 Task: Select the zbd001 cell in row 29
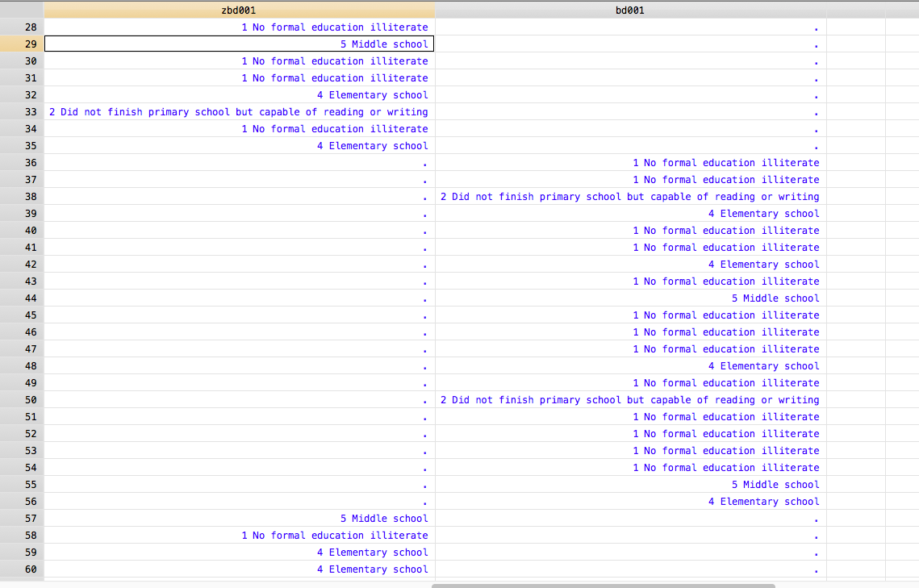click(x=239, y=44)
